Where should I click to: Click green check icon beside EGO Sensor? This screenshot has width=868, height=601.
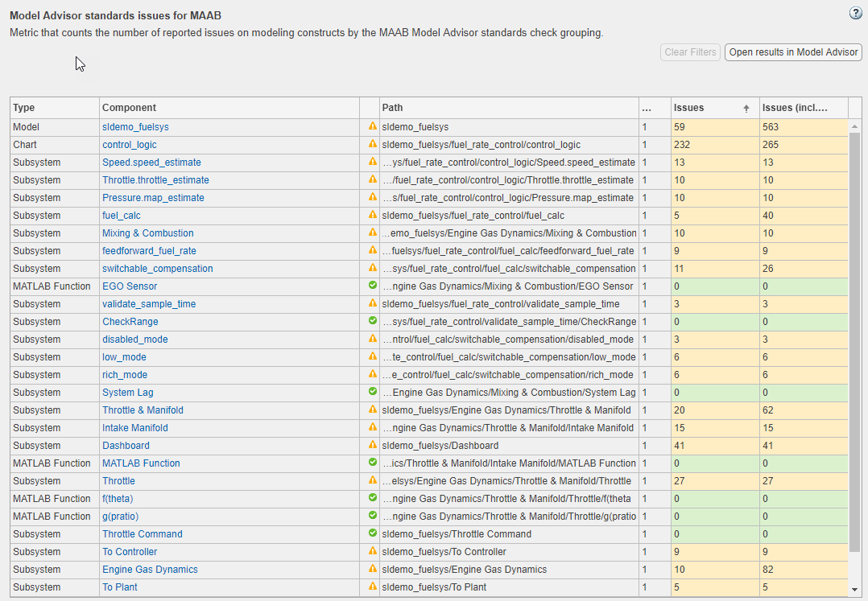pos(372,286)
